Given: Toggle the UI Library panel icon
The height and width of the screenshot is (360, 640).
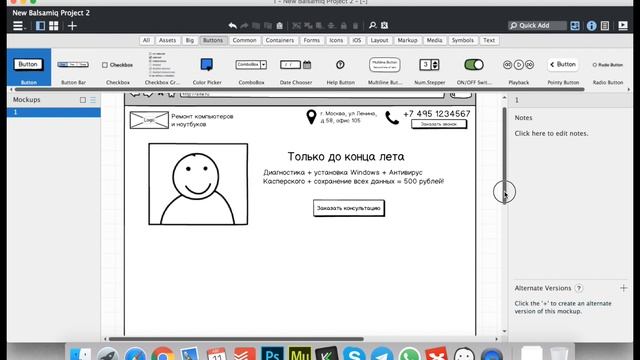Looking at the screenshot, I should 575,26.
